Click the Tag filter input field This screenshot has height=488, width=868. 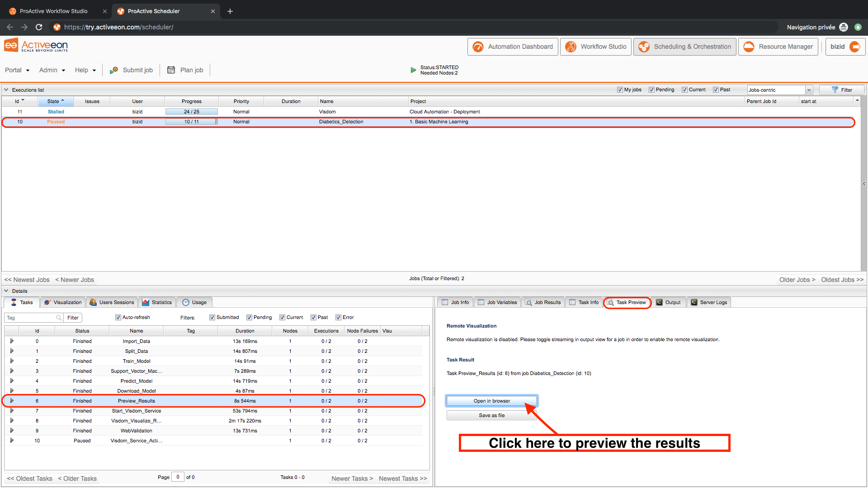click(34, 318)
